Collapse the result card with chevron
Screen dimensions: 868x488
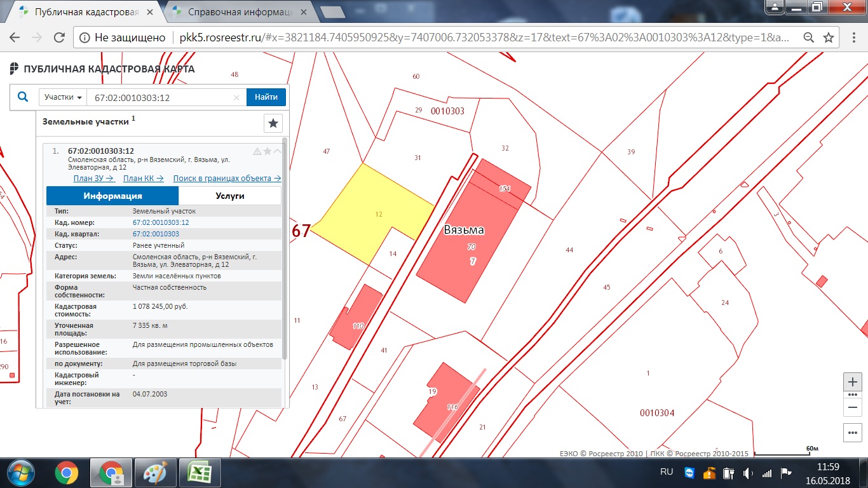point(277,151)
